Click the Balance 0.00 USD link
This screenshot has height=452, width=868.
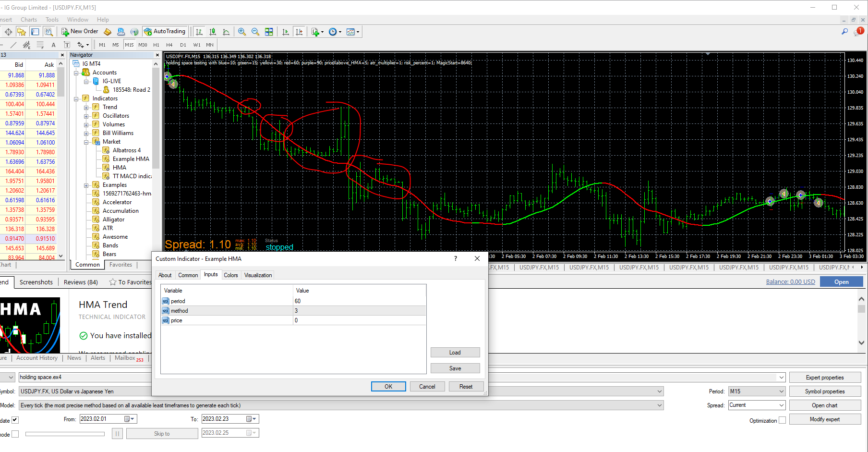(790, 282)
